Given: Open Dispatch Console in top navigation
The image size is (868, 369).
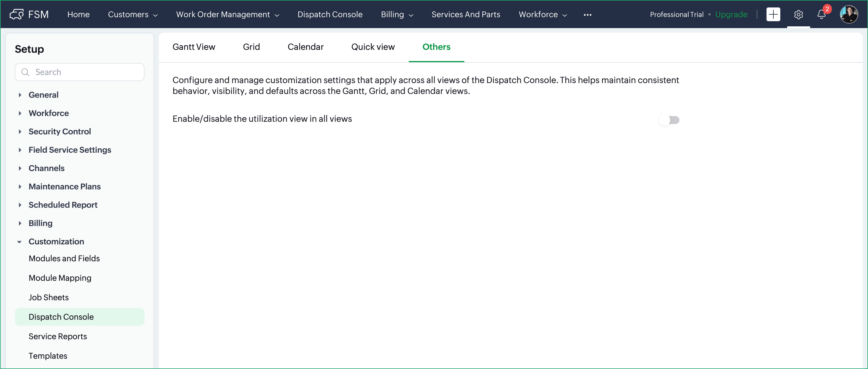Looking at the screenshot, I should pos(330,15).
